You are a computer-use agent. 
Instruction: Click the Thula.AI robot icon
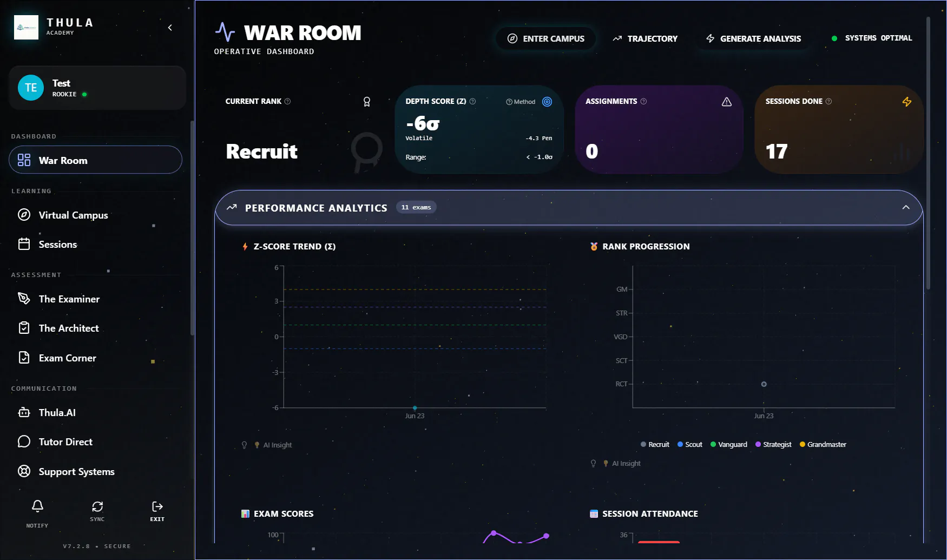[x=24, y=412]
